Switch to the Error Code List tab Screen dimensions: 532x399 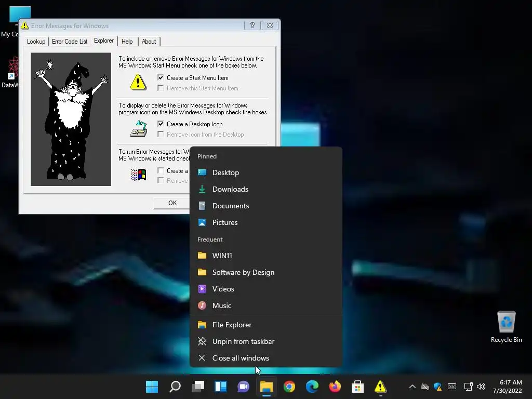[70, 42]
